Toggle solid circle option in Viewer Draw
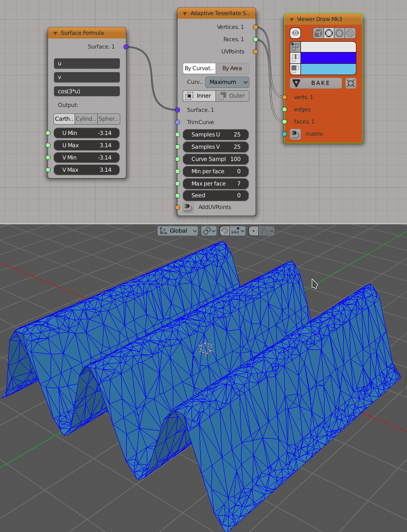Screen dimensions: 407x532 coord(339,33)
